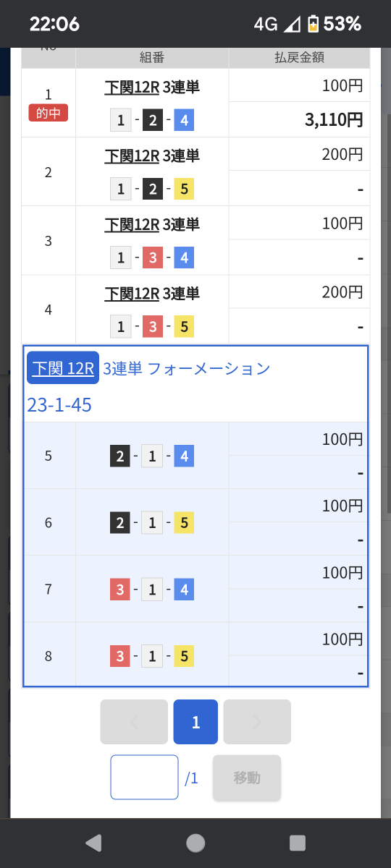Tap the Android home circle button
This screenshot has height=868, width=391.
click(195, 843)
